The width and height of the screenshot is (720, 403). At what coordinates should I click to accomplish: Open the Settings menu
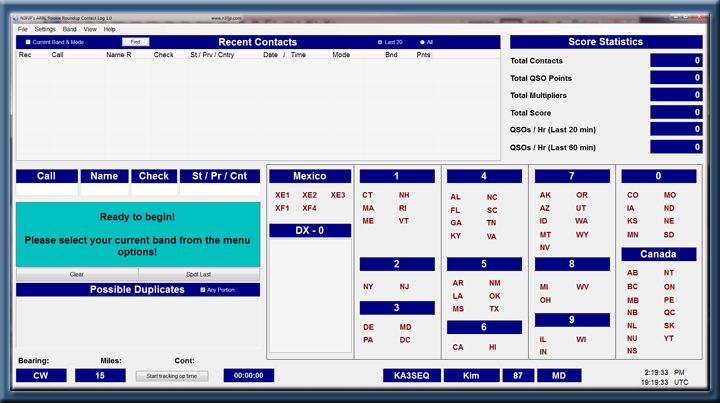coord(45,29)
